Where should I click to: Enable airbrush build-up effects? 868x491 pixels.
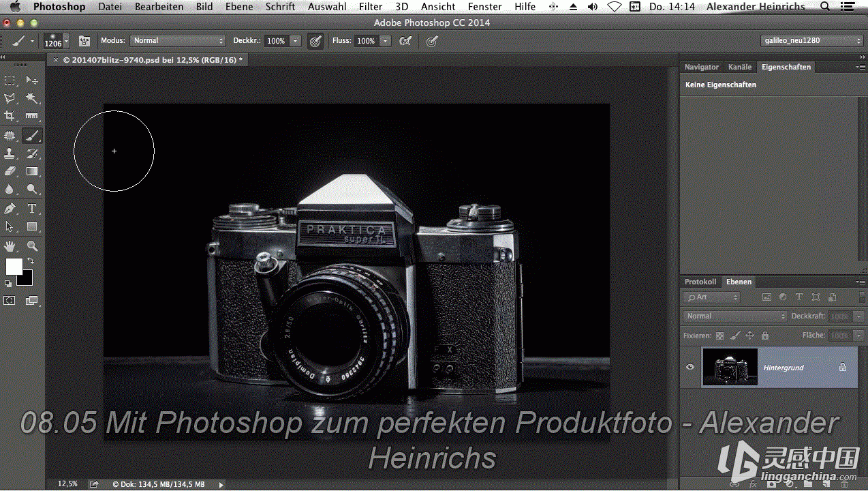click(405, 41)
